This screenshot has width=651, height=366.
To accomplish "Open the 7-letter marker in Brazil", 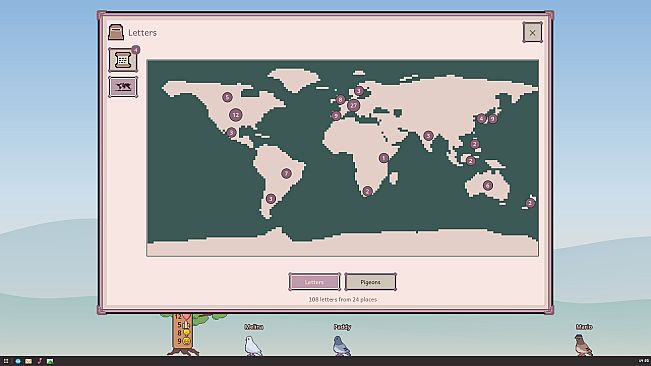I will coord(286,173).
